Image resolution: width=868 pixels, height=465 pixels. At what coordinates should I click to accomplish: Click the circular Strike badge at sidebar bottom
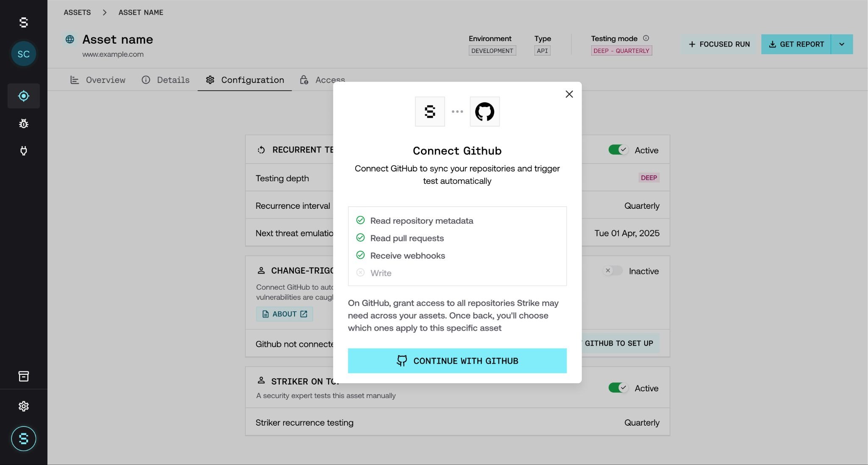click(24, 439)
